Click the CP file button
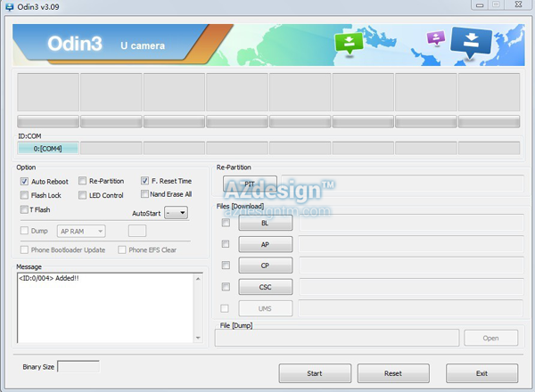535x392 pixels. point(266,265)
